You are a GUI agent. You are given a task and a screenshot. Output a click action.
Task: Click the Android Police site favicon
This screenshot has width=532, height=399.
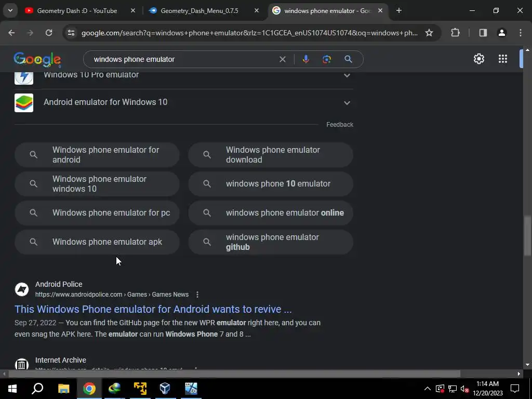click(22, 289)
